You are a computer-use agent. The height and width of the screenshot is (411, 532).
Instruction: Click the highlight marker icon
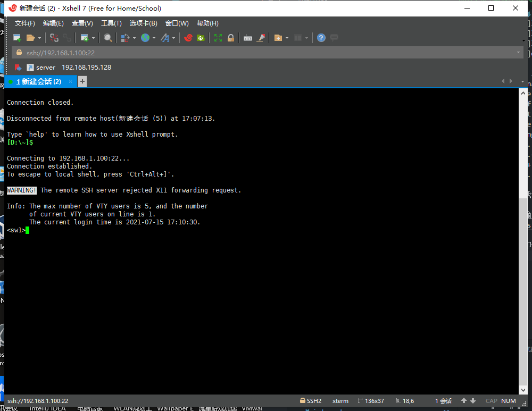pos(261,38)
